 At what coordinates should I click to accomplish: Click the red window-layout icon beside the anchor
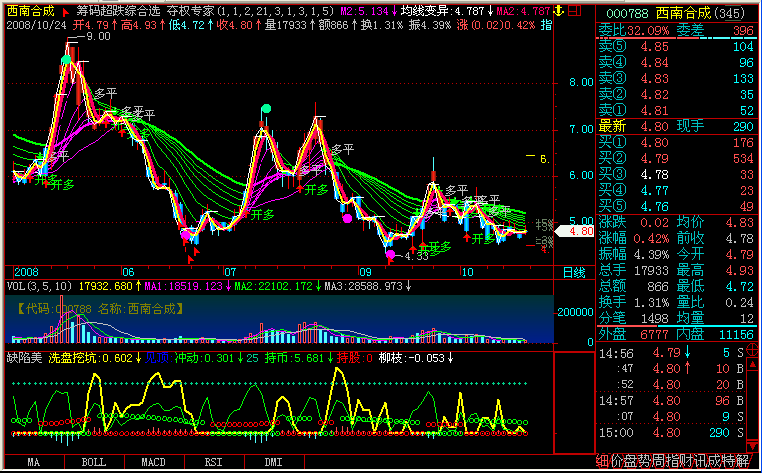574,11
